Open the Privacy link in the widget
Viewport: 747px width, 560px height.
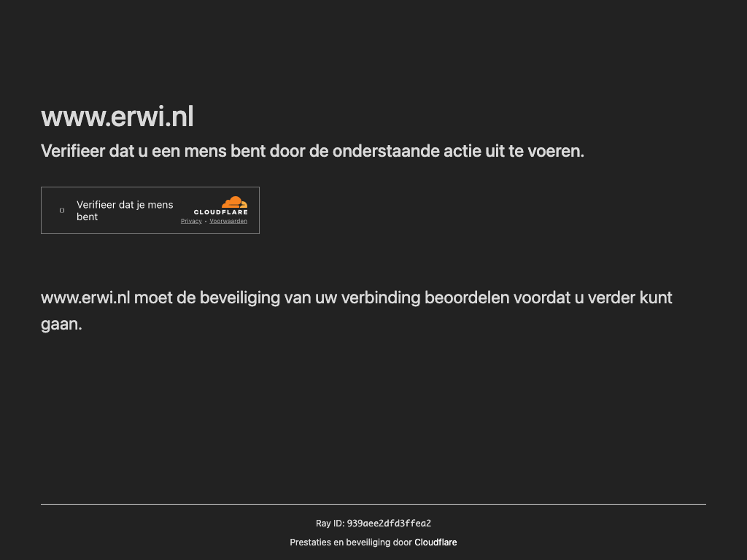[x=191, y=221]
